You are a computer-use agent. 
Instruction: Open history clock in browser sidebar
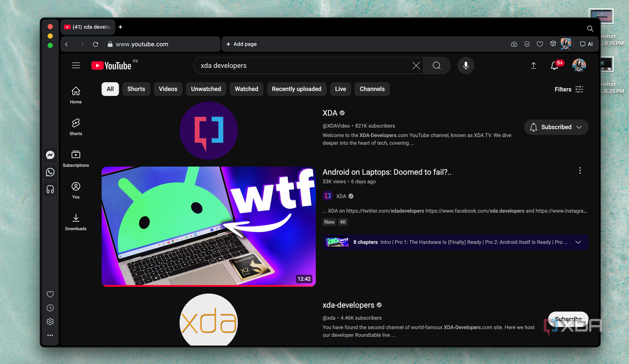(50, 308)
